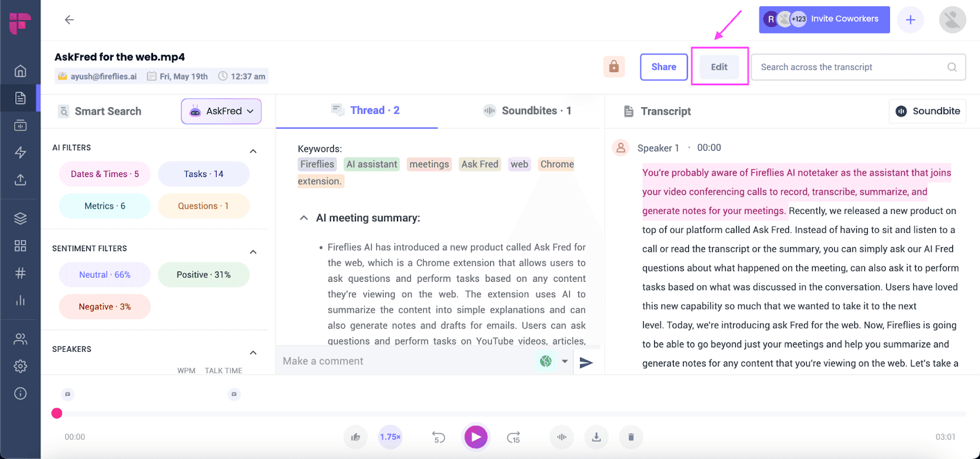The image size is (980, 459).
Task: Click the AI assistant keyword tag
Action: (371, 164)
